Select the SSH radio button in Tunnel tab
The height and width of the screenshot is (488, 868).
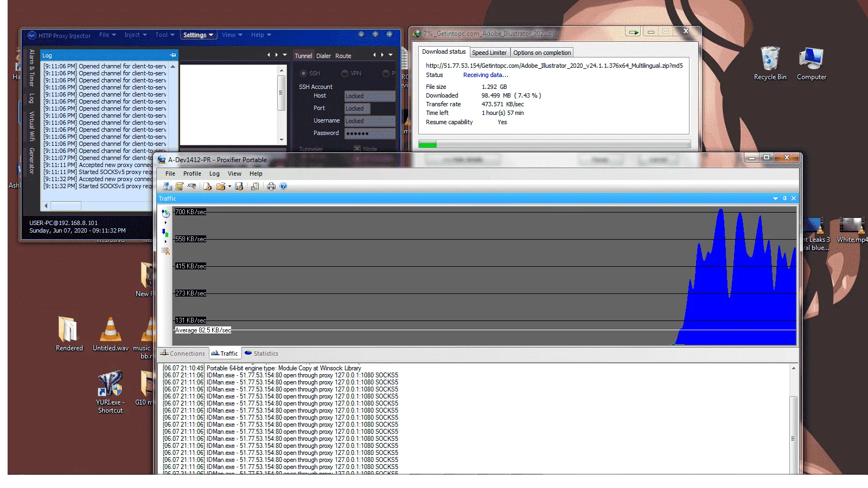[303, 73]
